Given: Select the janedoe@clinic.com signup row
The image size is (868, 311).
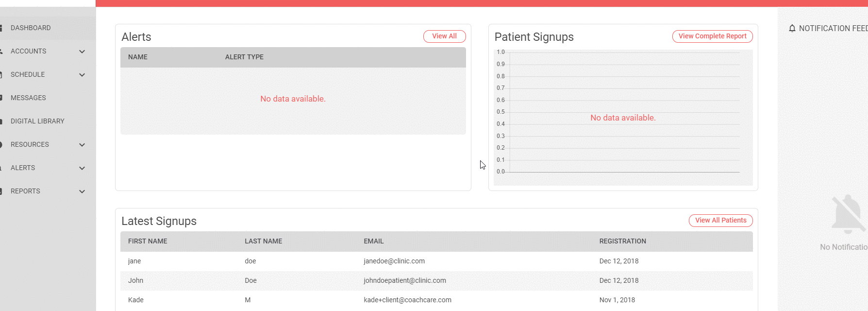Looking at the screenshot, I should tap(394, 261).
